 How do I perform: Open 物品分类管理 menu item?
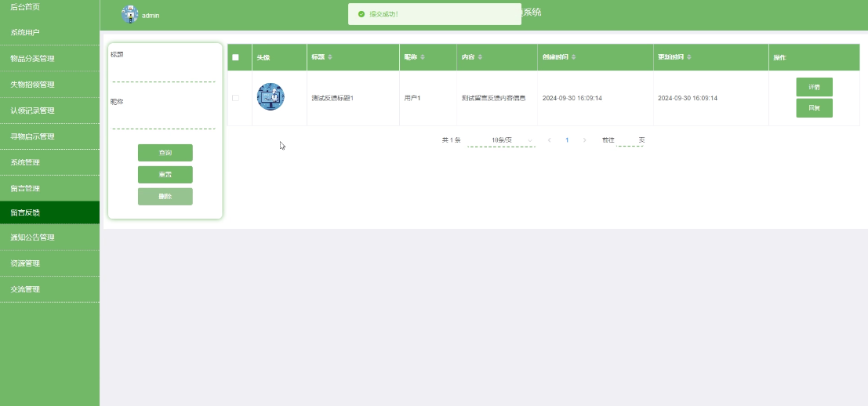tap(50, 58)
